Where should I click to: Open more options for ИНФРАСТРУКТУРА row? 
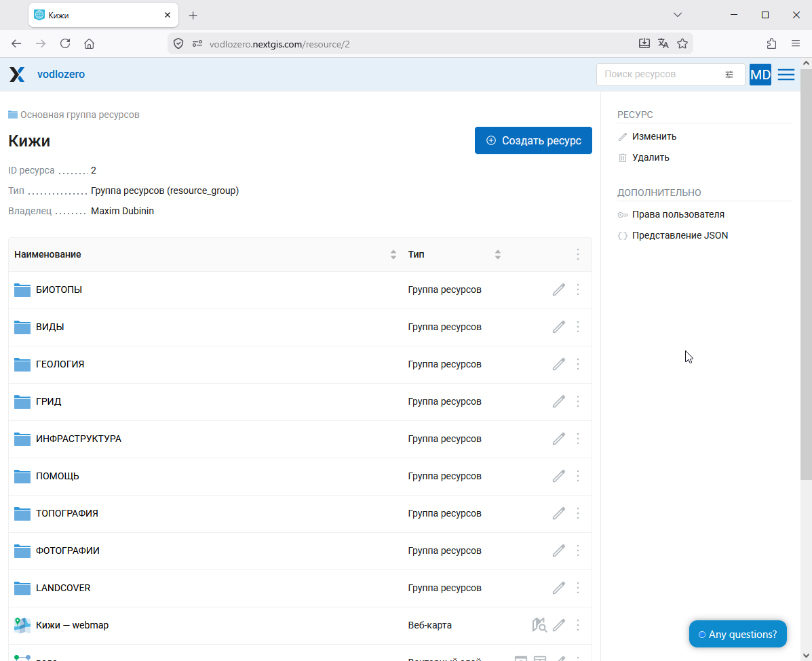(578, 439)
